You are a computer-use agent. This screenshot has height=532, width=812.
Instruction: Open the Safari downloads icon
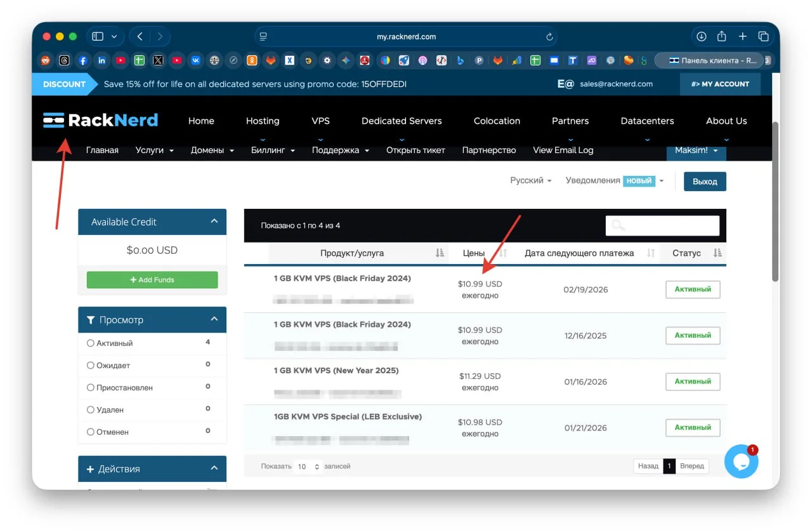point(701,37)
